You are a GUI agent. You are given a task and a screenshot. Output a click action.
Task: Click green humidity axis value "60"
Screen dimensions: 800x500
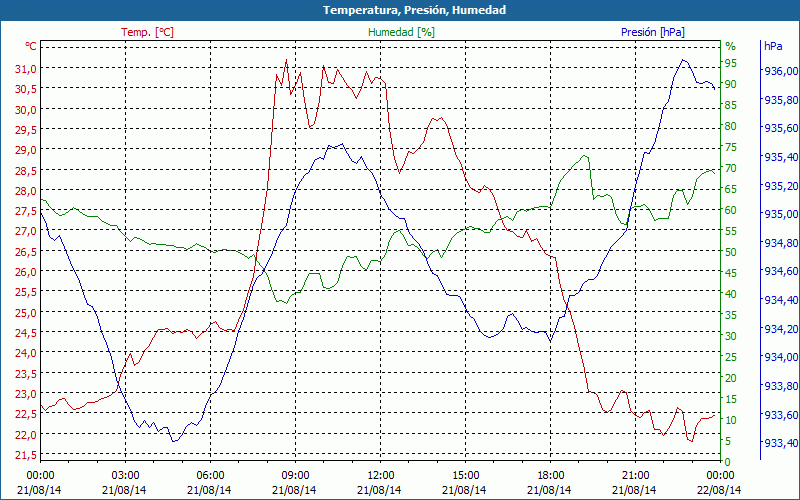[731, 210]
